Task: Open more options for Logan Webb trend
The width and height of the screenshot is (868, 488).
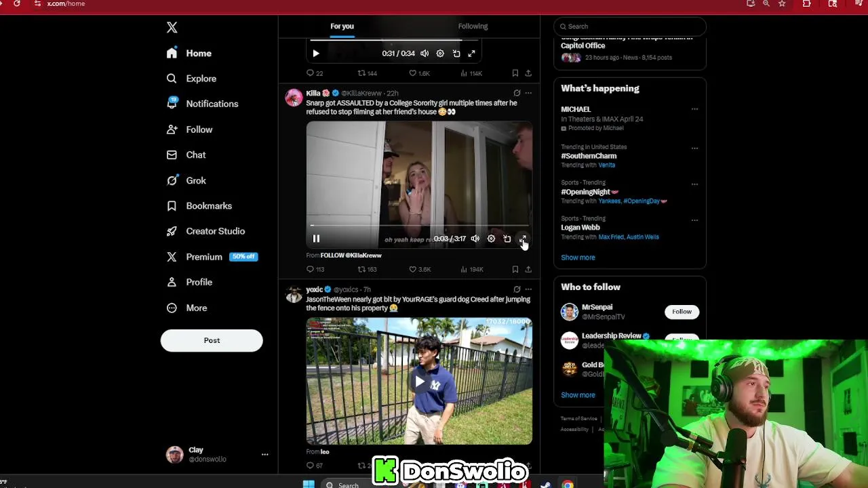Action: (x=694, y=220)
